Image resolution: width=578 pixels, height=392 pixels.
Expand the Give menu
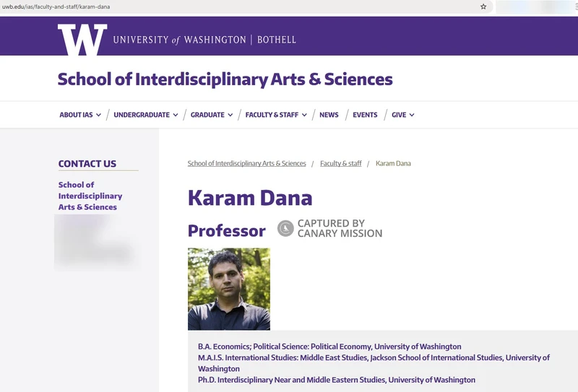tap(403, 115)
